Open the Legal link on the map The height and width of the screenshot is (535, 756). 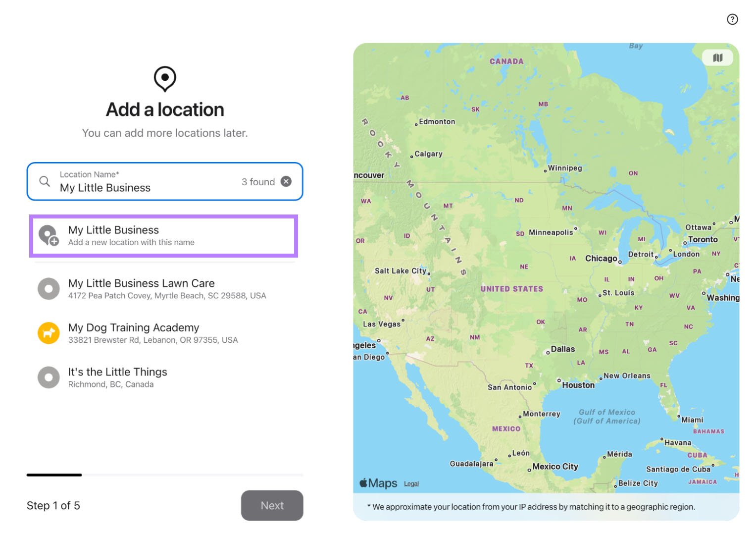411,483
